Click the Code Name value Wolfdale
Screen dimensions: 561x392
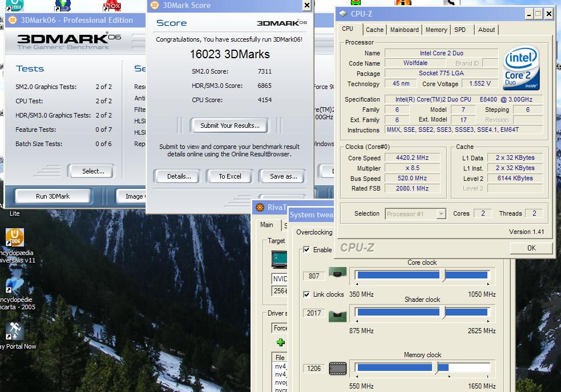point(415,63)
